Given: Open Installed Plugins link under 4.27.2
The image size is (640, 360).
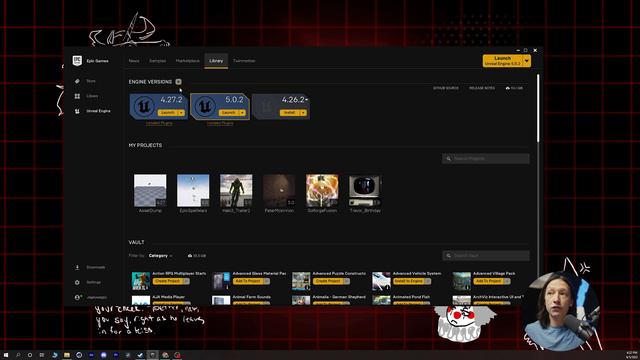Looking at the screenshot, I should click(x=159, y=123).
